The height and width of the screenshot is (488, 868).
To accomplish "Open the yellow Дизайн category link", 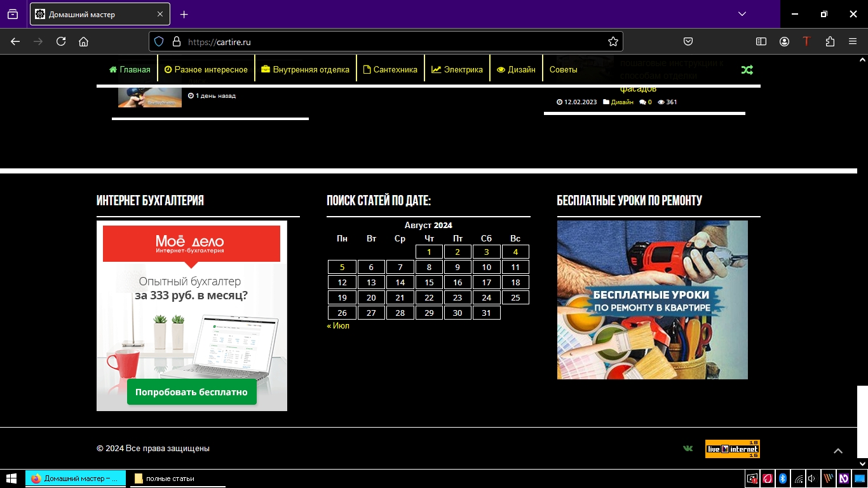I will click(x=622, y=102).
